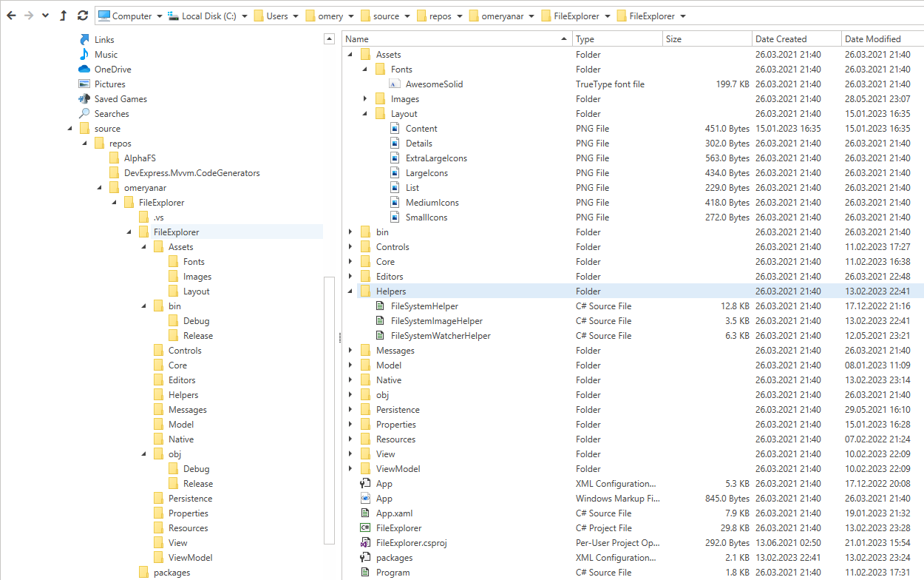Select AlphaFS folder in the tree
924x580 pixels.
pos(139,158)
